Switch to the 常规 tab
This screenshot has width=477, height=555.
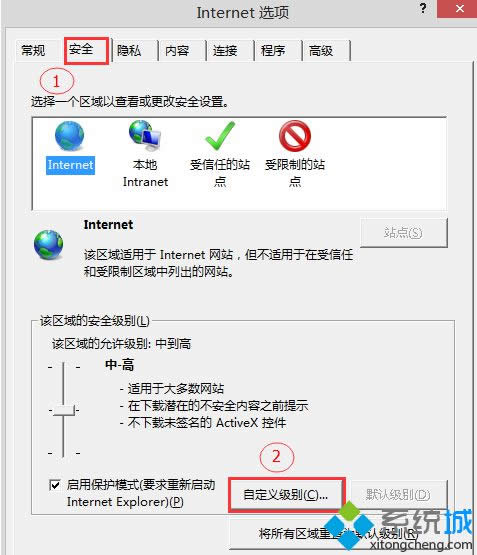(33, 51)
